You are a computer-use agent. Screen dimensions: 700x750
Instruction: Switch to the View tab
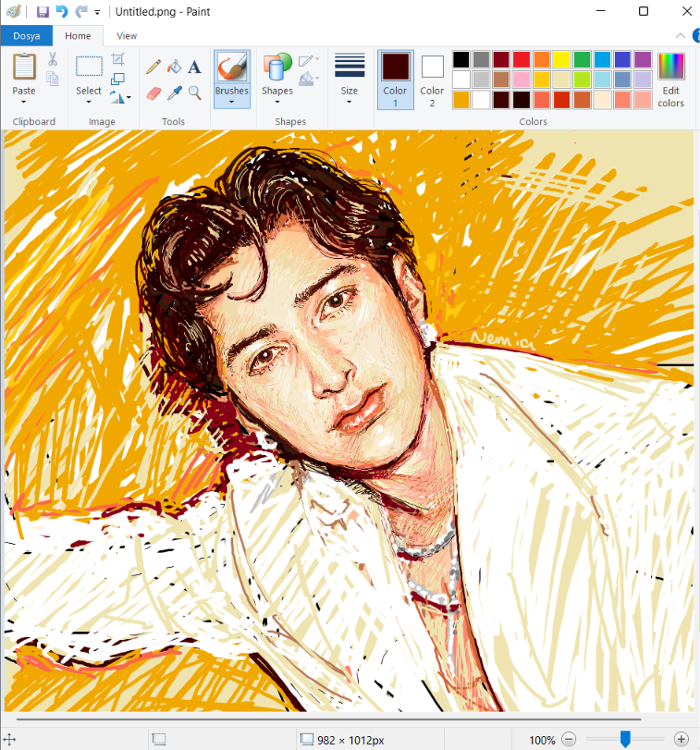127,36
